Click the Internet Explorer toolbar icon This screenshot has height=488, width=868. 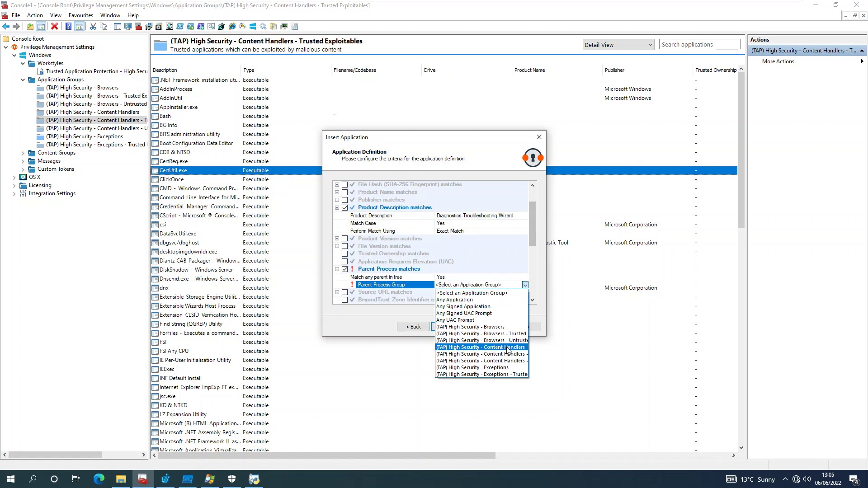[x=232, y=26]
